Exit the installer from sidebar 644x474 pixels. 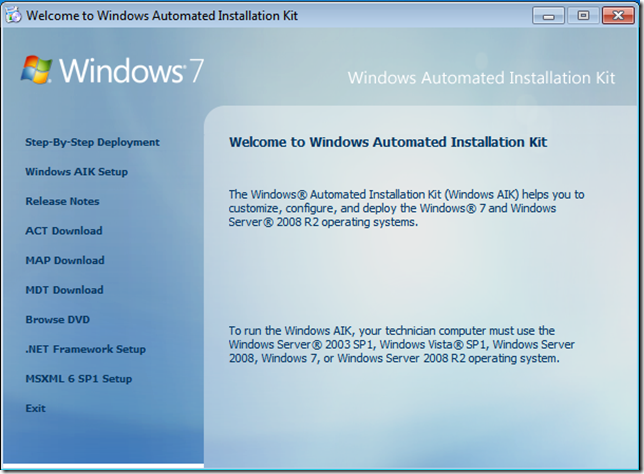(35, 408)
